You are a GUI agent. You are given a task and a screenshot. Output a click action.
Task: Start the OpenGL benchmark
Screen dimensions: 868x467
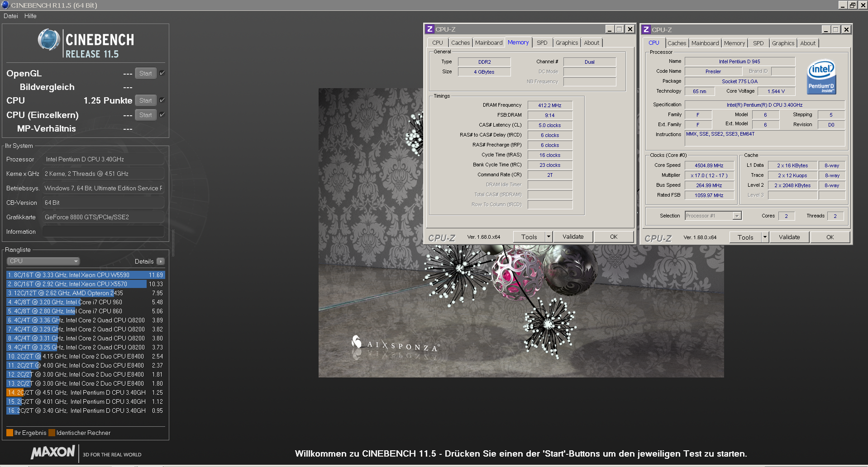tap(146, 73)
